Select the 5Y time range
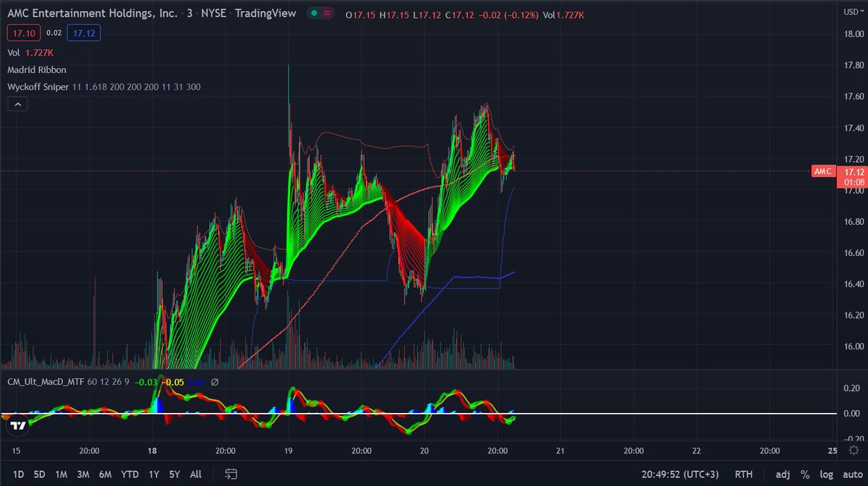The image size is (868, 486). pos(174,474)
